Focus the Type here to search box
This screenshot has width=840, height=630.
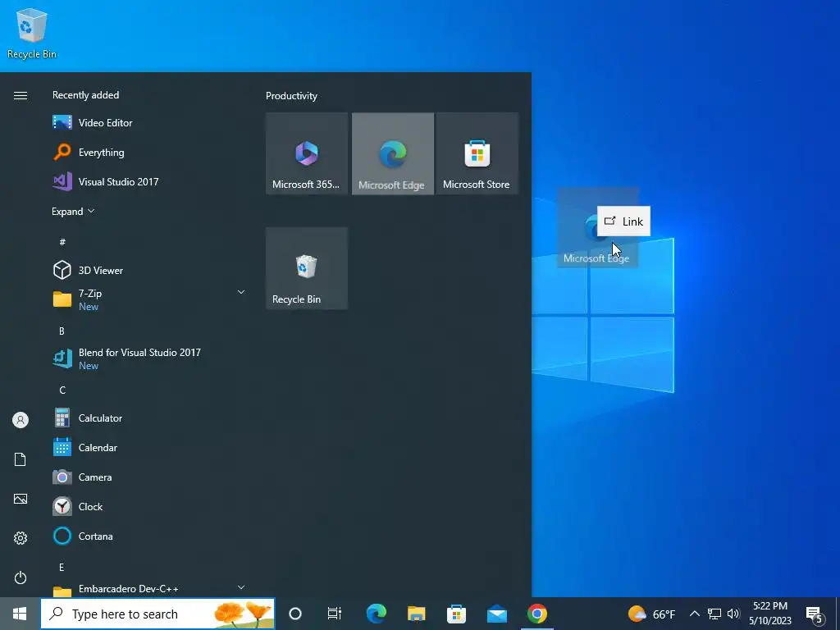pos(157,614)
